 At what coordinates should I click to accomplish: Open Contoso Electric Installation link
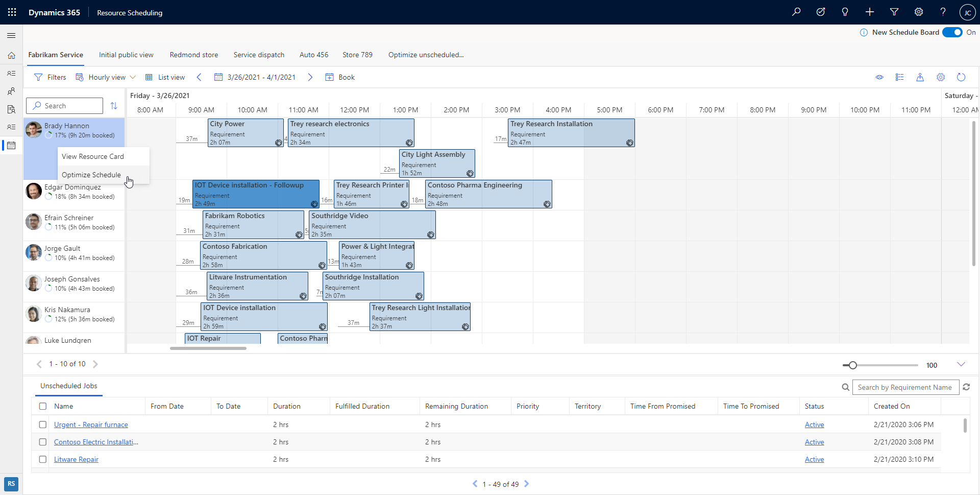click(x=96, y=442)
